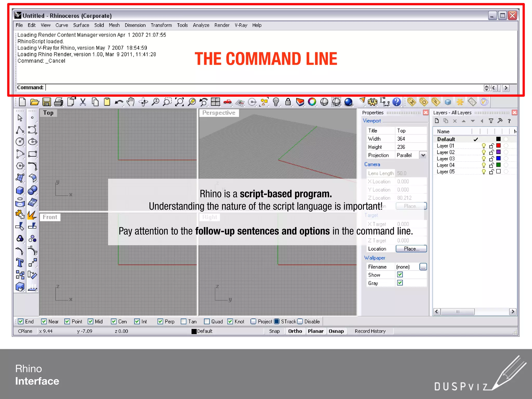Image resolution: width=532 pixels, height=399 pixels.
Task: Unlock toggle for Layer 03
Action: pyautogui.click(x=491, y=158)
